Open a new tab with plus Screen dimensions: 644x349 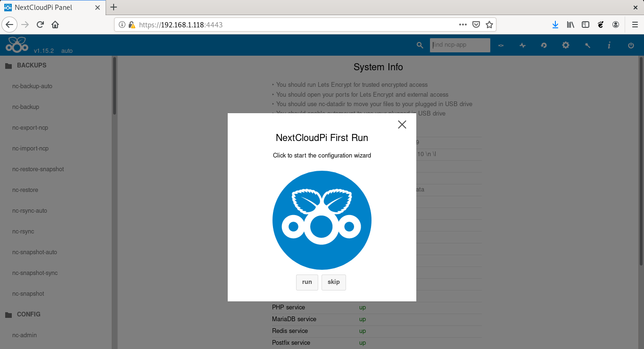click(113, 7)
